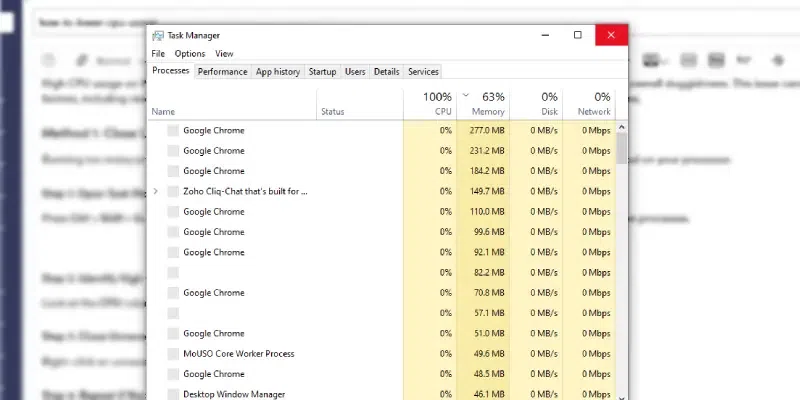
Task: Sort by the CPU 100% column header
Action: pos(430,105)
